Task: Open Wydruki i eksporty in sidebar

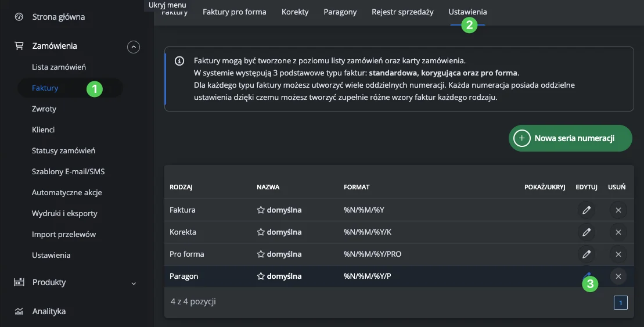Action: 64,214
